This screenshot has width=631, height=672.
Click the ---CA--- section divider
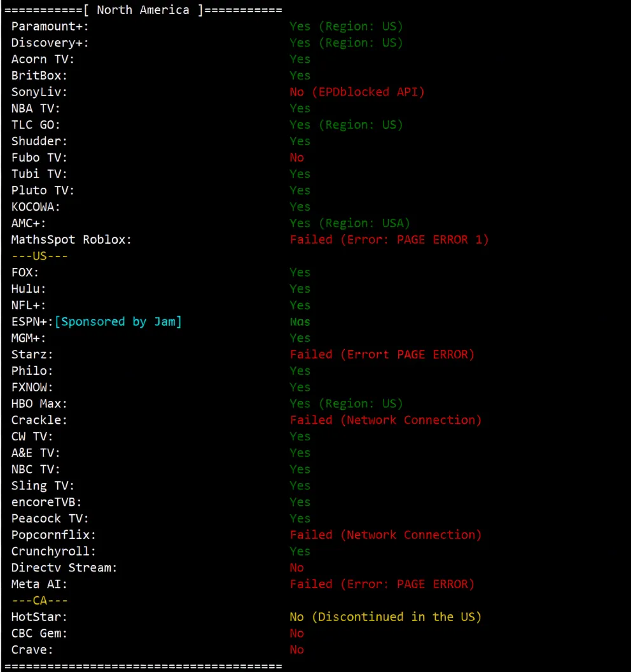pos(39,600)
